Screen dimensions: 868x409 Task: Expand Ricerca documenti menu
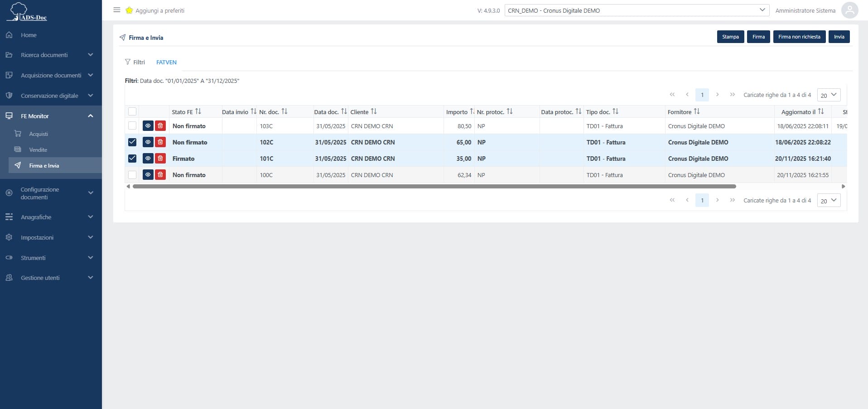point(51,55)
